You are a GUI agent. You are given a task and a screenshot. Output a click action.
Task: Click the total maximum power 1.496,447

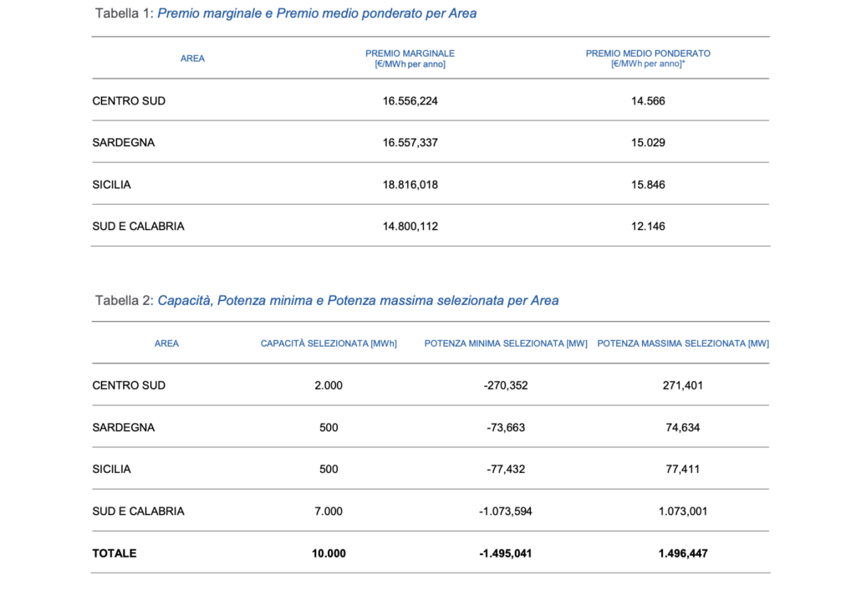[x=683, y=553]
